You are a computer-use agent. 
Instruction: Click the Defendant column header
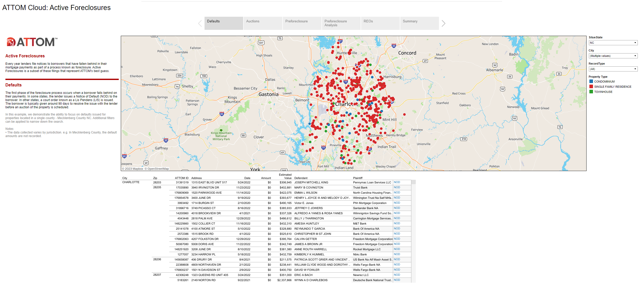(x=301, y=178)
